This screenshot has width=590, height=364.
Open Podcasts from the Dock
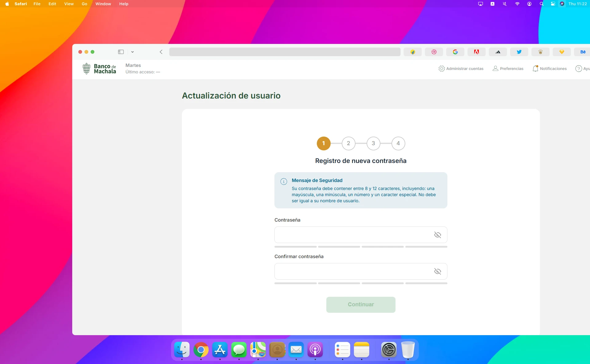click(315, 350)
